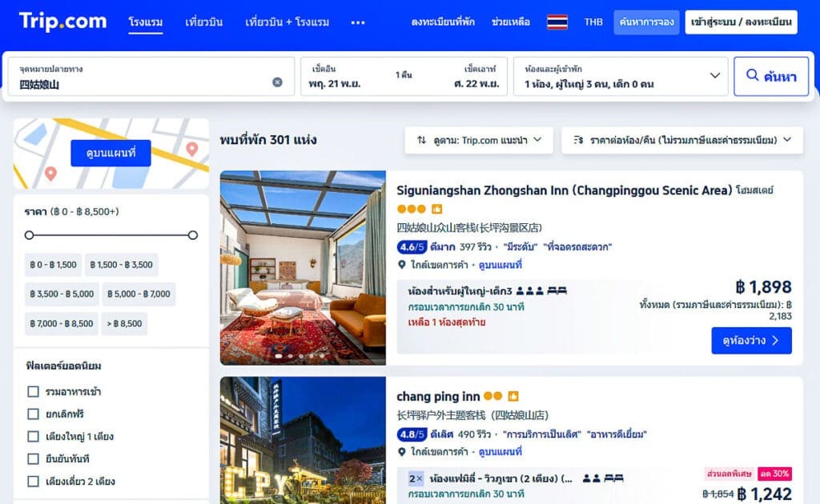Click the Zhongshan Inn room photo
Image resolution: width=820 pixels, height=504 pixels.
pos(303,267)
